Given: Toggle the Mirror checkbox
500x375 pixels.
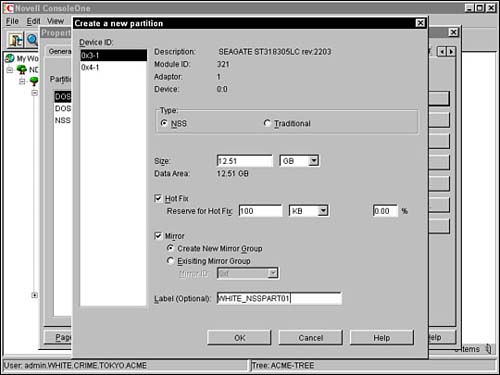Looking at the screenshot, I should [158, 236].
